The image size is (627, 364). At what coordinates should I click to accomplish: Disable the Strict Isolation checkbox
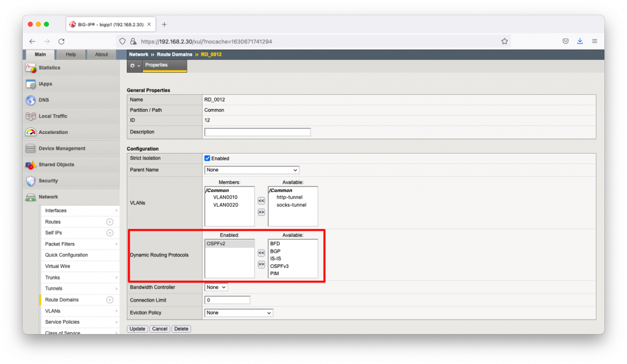[x=207, y=158]
